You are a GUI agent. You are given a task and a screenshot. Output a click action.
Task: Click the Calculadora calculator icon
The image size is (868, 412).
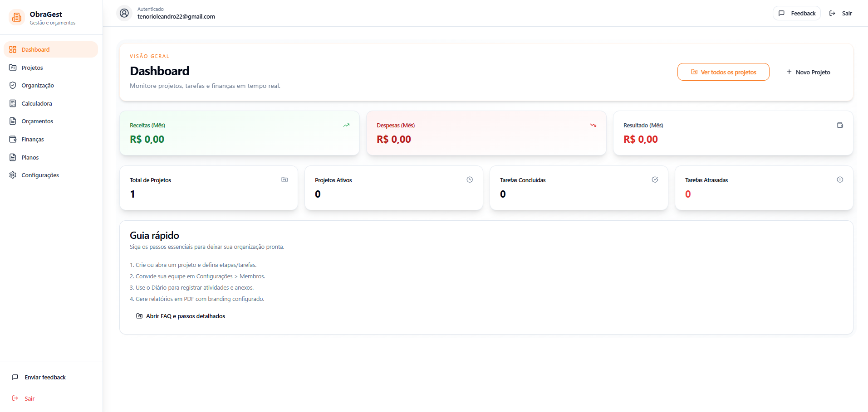tap(13, 103)
